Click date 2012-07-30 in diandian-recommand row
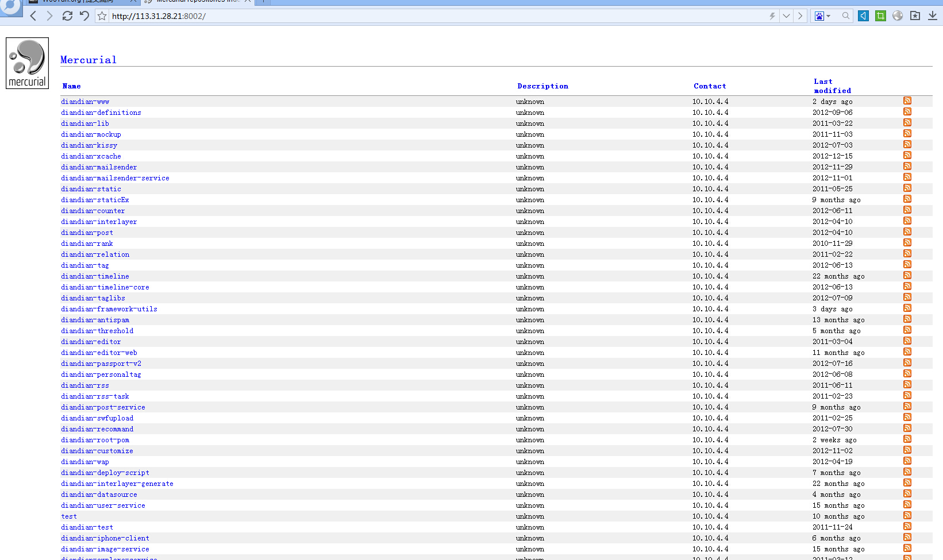The height and width of the screenshot is (560, 943). 833,429
